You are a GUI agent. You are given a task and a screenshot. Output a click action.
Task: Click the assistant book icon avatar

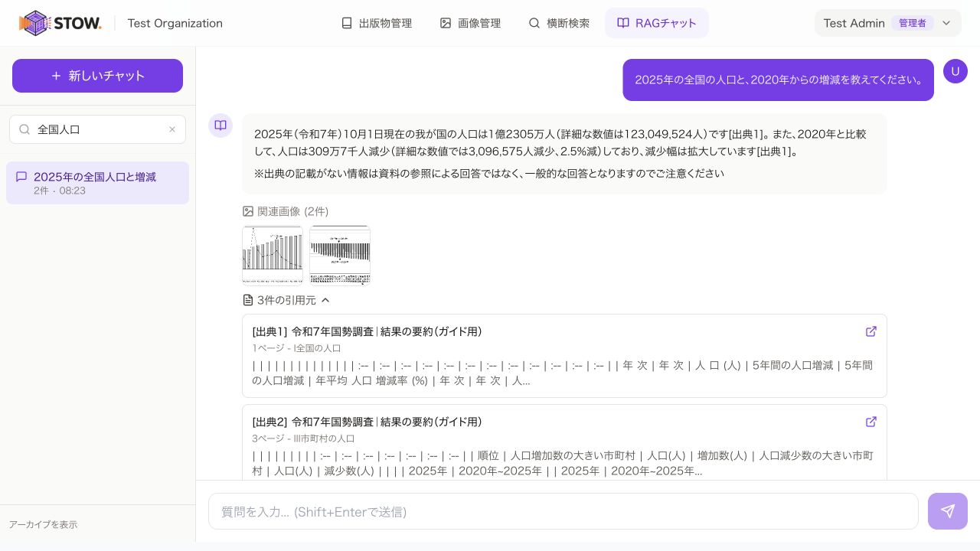pyautogui.click(x=220, y=126)
